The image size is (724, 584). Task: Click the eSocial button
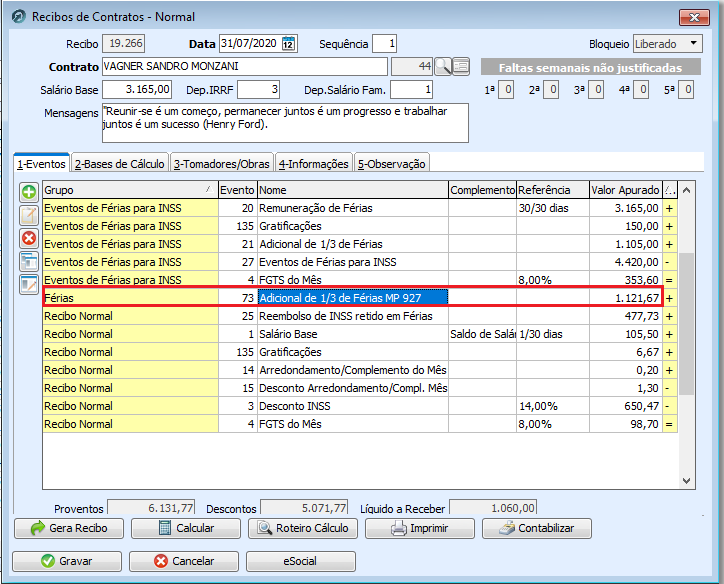(301, 561)
